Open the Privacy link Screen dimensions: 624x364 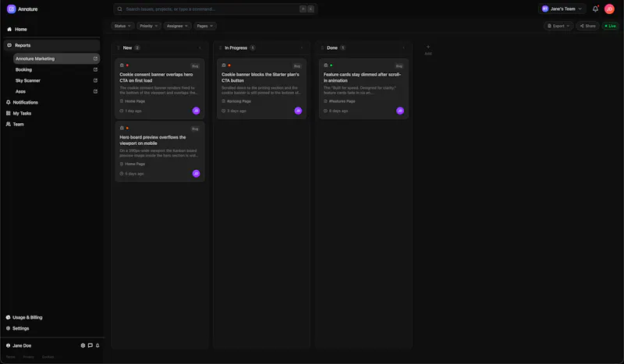[28, 357]
